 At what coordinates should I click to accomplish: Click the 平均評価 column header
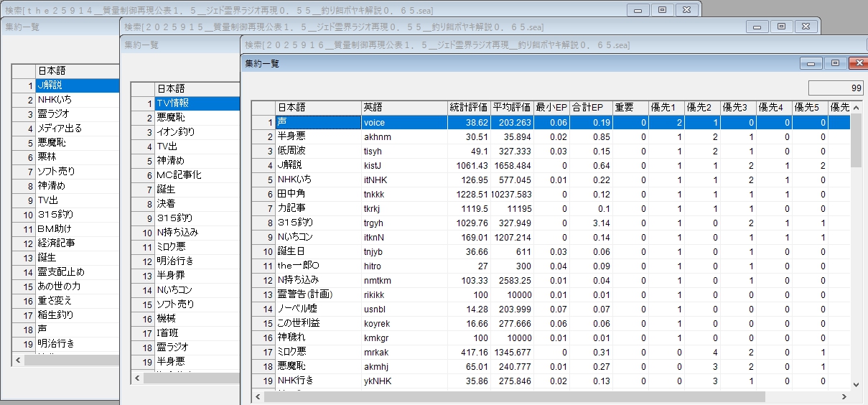point(512,108)
